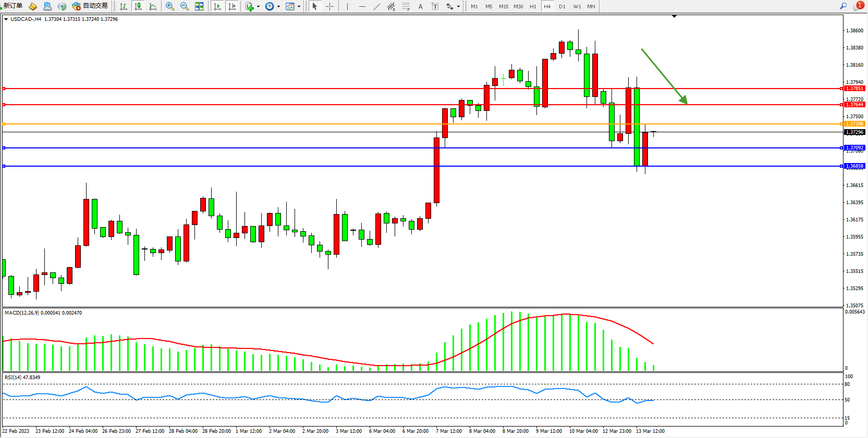Switch chart to candlestick display mode
The image size is (868, 438).
pyautogui.click(x=138, y=6)
